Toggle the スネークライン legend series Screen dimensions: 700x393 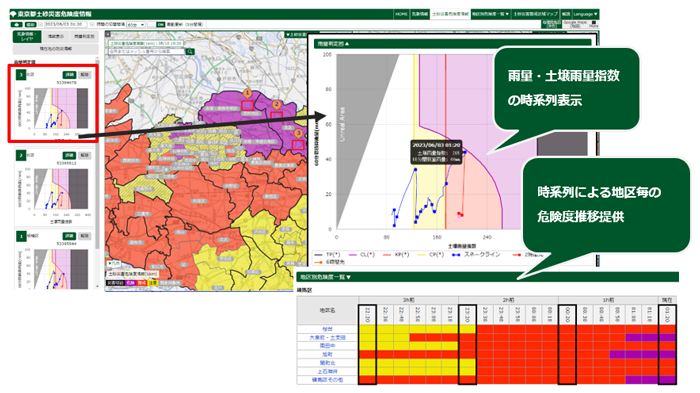click(476, 255)
